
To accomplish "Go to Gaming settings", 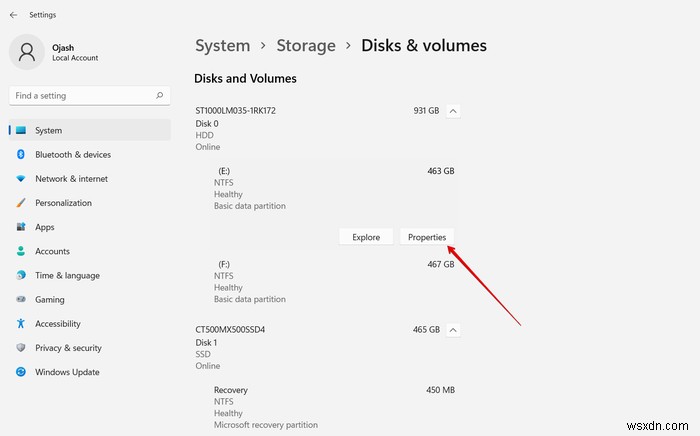I will coord(50,299).
